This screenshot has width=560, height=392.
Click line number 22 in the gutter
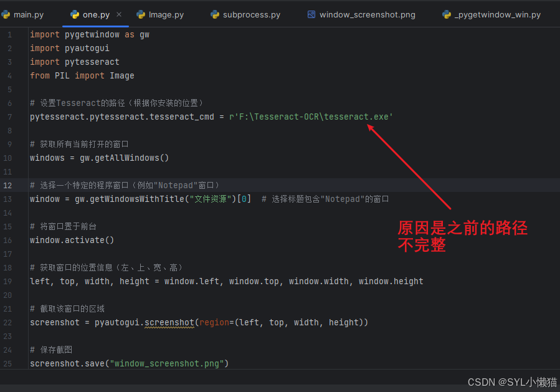coord(7,322)
